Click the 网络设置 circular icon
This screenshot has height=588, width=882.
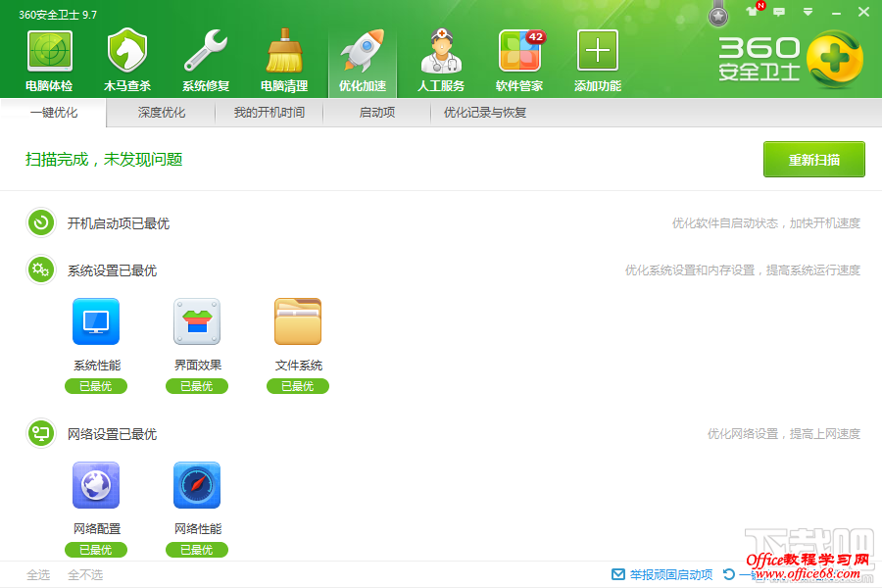click(x=41, y=433)
